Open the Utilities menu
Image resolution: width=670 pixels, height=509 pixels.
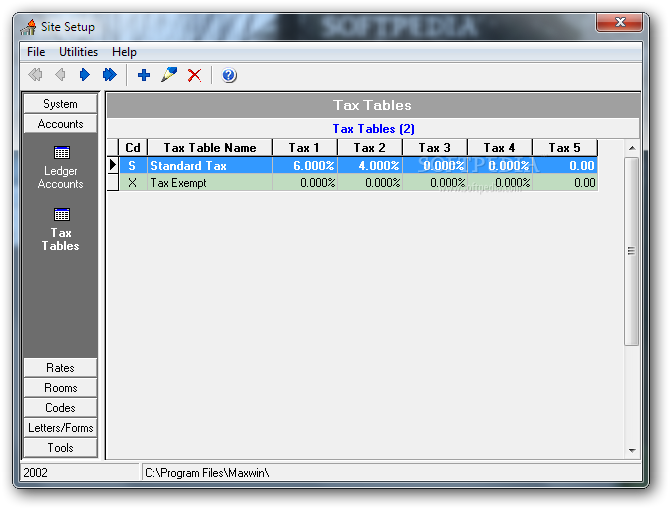pyautogui.click(x=78, y=52)
